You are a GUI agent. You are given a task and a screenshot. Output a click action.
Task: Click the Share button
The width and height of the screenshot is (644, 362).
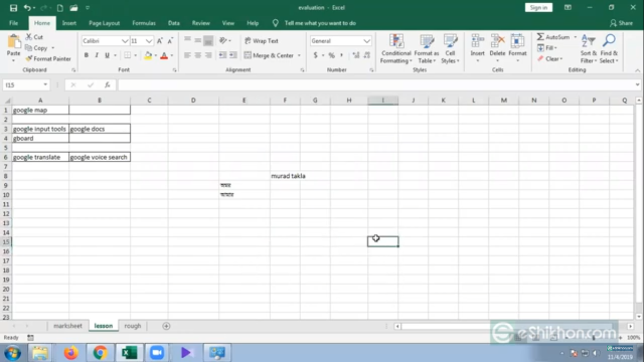pos(621,23)
